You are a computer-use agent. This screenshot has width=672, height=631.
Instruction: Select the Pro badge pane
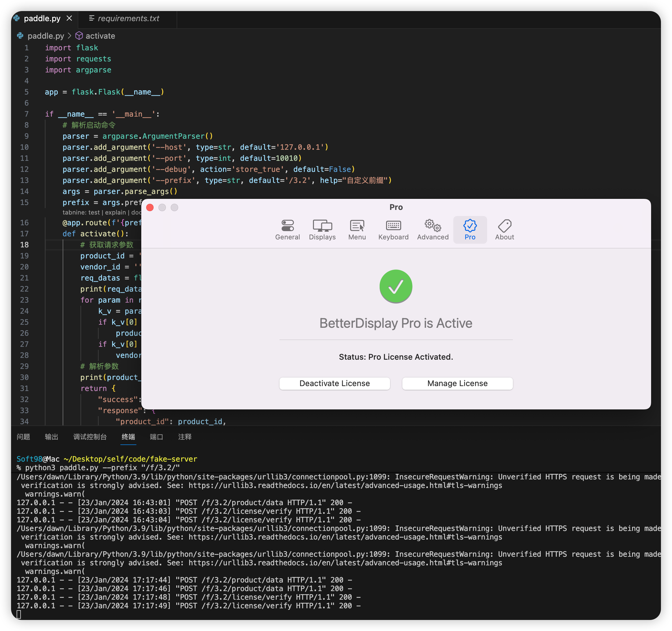[x=470, y=230]
